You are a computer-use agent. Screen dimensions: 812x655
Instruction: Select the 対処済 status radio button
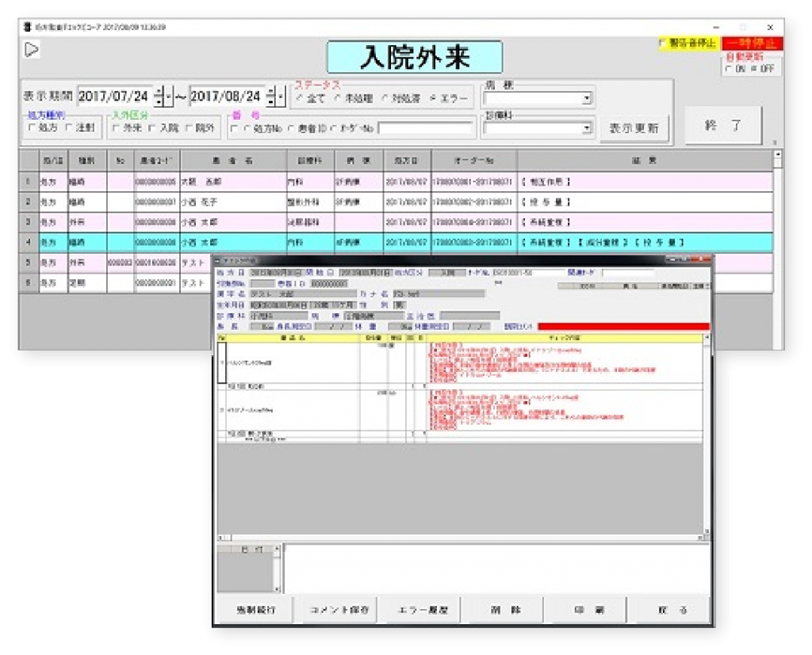[385, 98]
